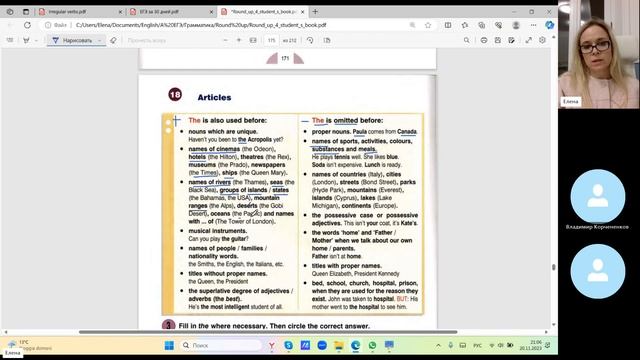Toggle the PDF table of contents

click(10, 40)
